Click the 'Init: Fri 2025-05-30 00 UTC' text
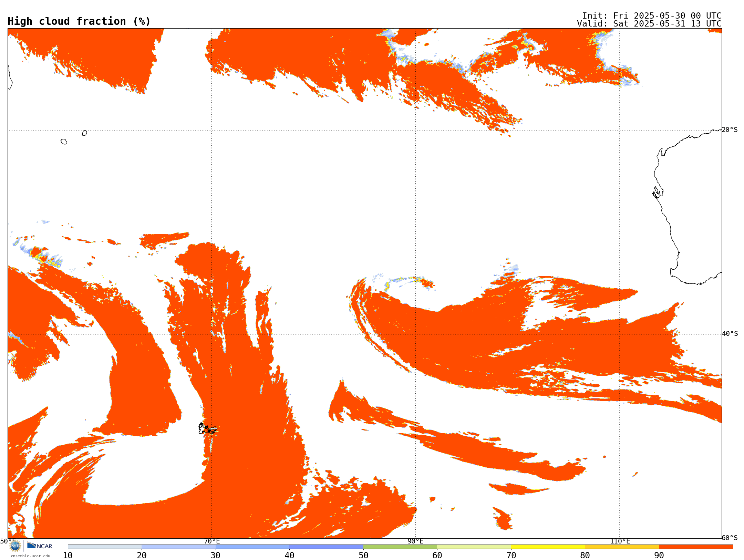Screen dimensions: 744x560 click(652, 16)
